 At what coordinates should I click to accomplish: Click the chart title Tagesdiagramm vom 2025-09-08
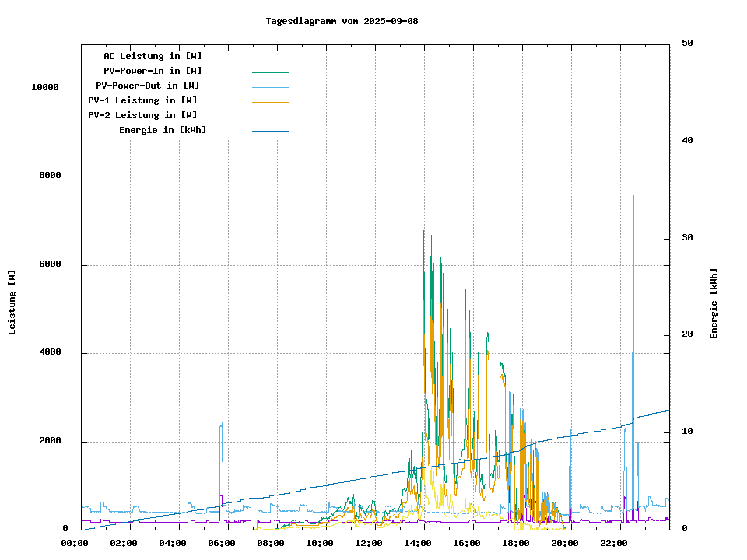(342, 21)
